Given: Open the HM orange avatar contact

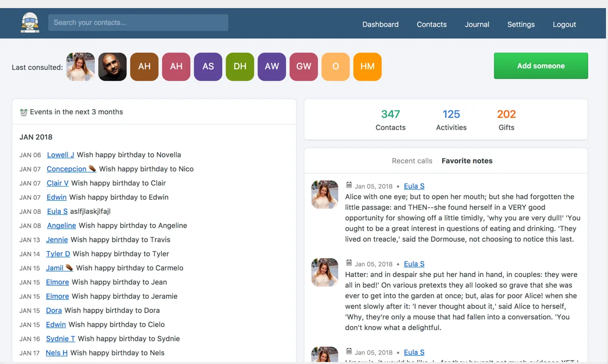Looking at the screenshot, I should coord(367,67).
